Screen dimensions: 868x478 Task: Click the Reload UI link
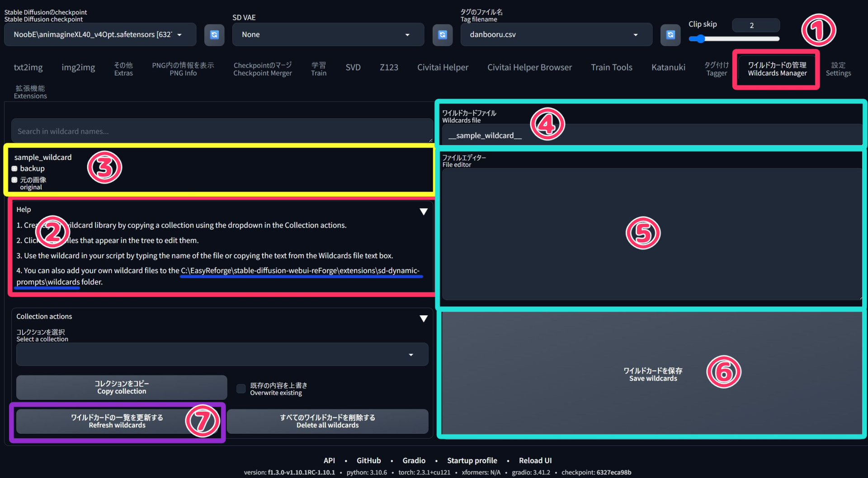[535, 460]
